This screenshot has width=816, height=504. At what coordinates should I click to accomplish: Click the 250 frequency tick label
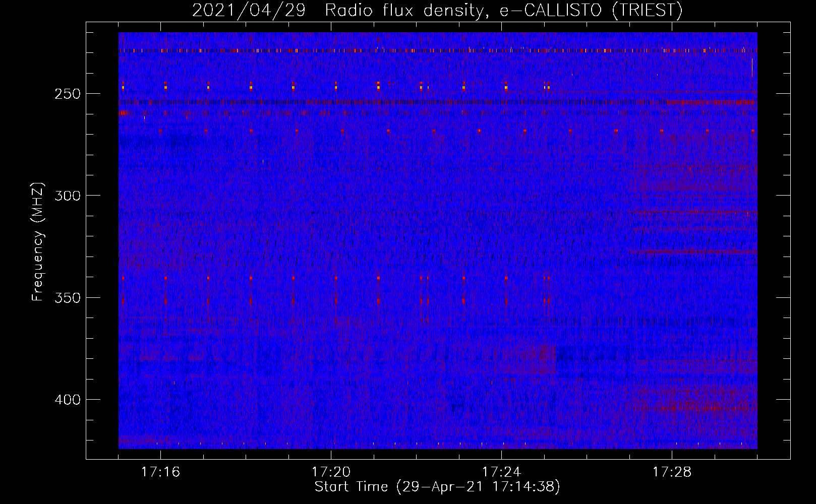pyautogui.click(x=68, y=94)
